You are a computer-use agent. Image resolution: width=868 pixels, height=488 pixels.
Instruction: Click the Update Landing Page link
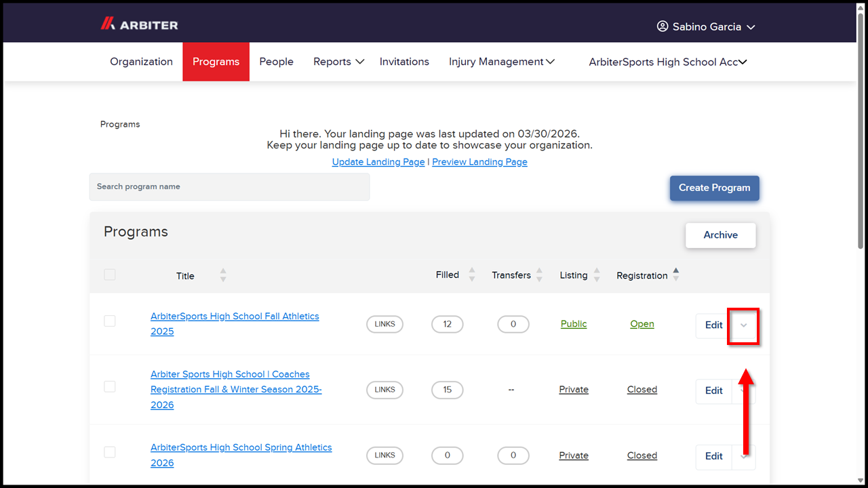tap(378, 162)
